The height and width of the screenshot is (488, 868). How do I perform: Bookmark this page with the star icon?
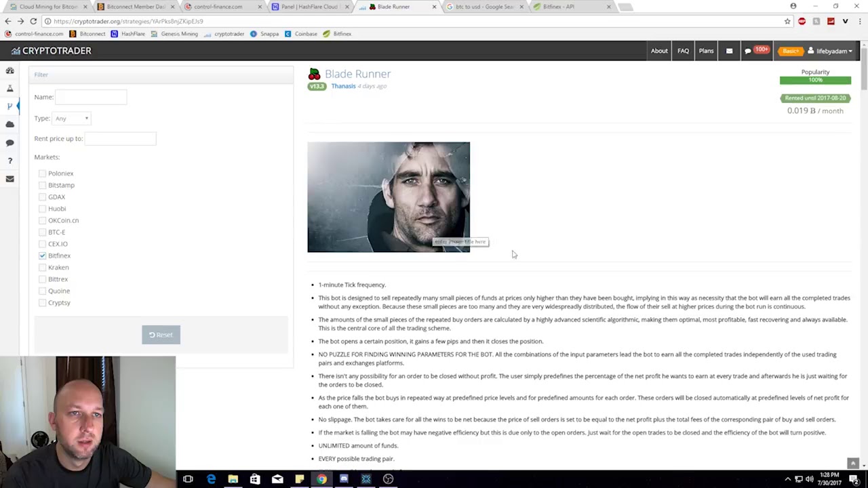tap(787, 21)
